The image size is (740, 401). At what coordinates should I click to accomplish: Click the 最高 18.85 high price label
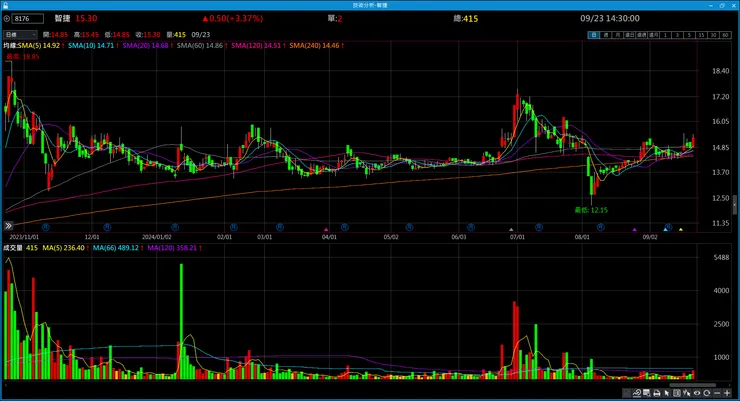pos(23,57)
